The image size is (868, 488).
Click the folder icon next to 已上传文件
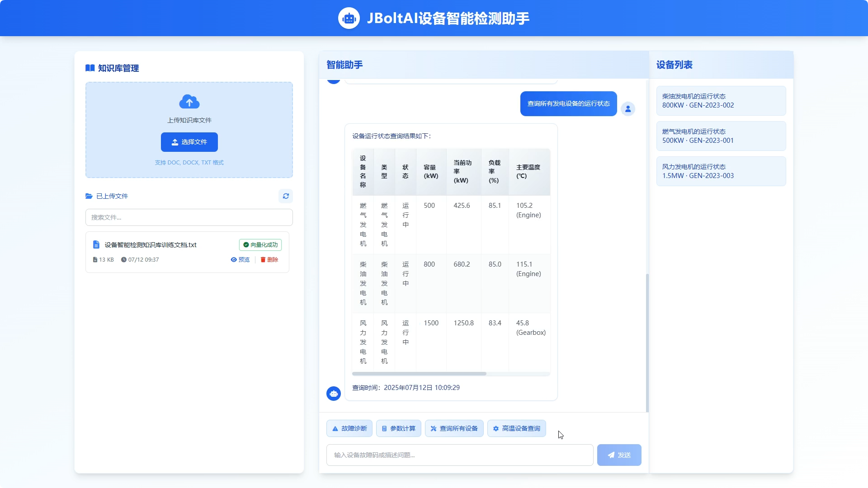89,196
